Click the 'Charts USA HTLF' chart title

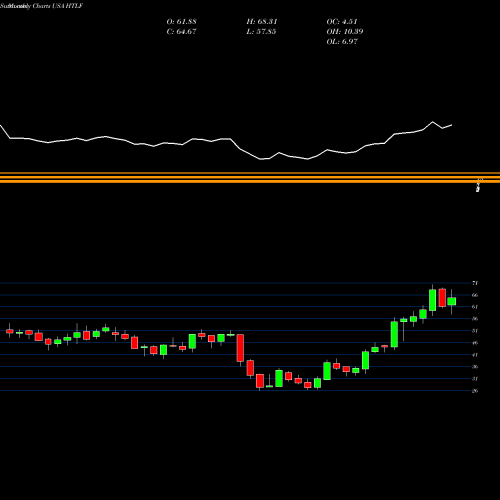[58, 6]
